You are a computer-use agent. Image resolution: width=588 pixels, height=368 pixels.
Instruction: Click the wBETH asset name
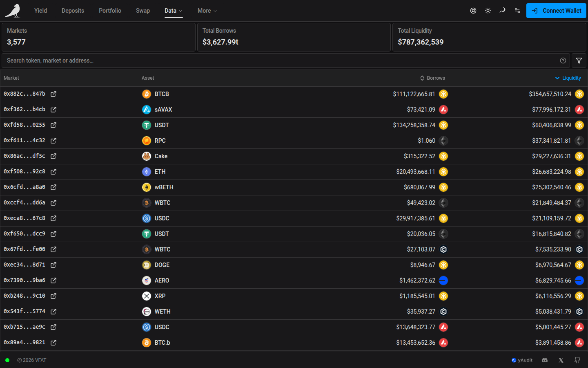pos(164,187)
